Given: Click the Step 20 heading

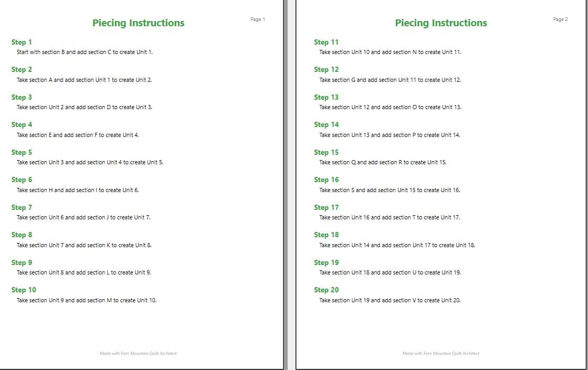Looking at the screenshot, I should coord(326,290).
